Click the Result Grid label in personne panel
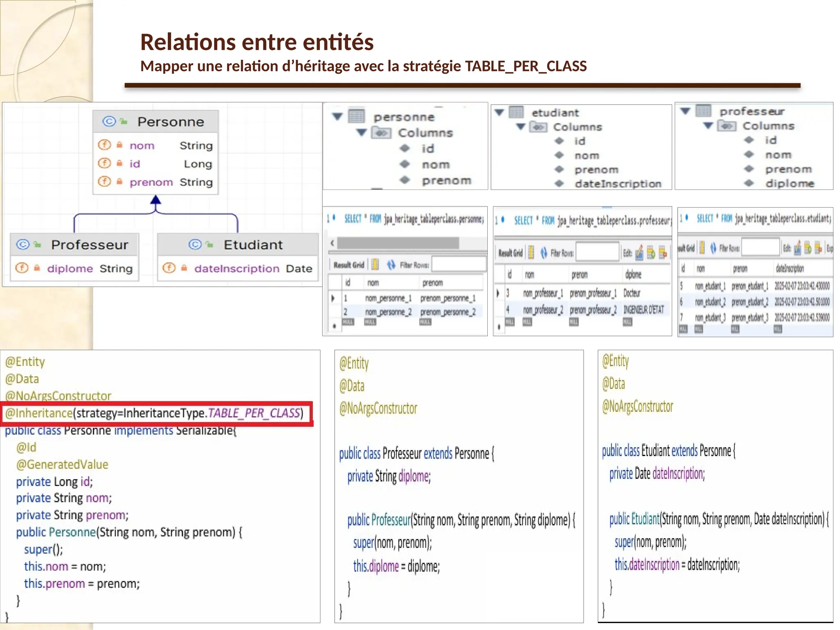 coord(349,265)
